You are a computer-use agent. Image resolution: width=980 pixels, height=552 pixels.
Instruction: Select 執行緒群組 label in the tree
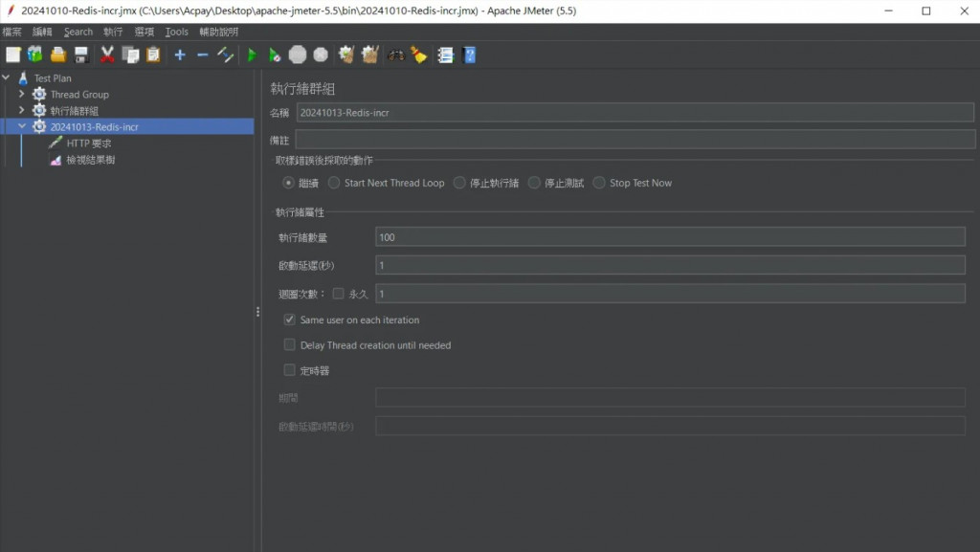(x=75, y=111)
